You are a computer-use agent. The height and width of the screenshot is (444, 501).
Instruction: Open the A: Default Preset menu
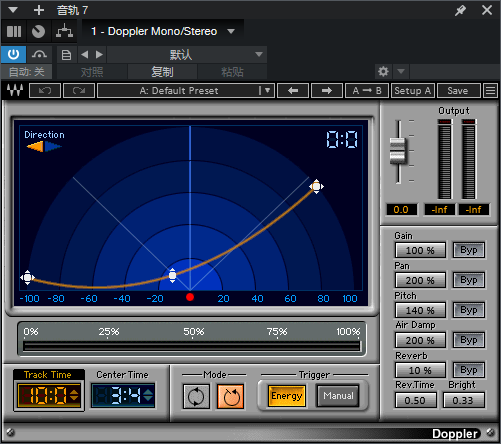186,90
